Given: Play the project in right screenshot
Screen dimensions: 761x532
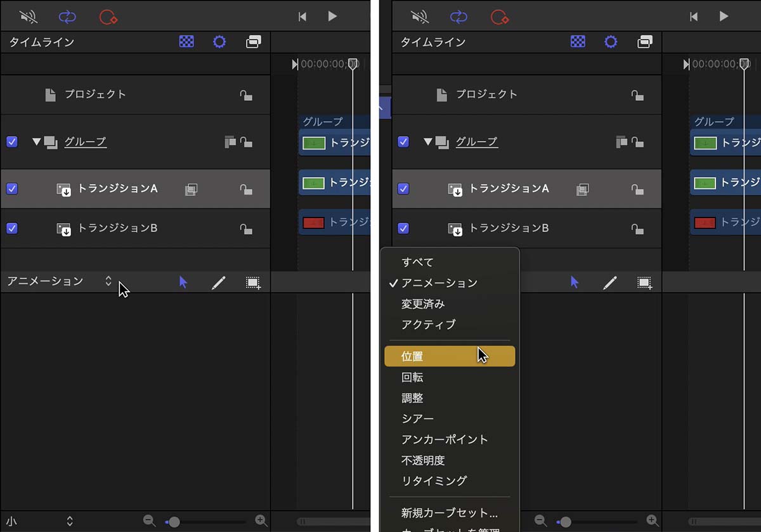Looking at the screenshot, I should pos(724,16).
